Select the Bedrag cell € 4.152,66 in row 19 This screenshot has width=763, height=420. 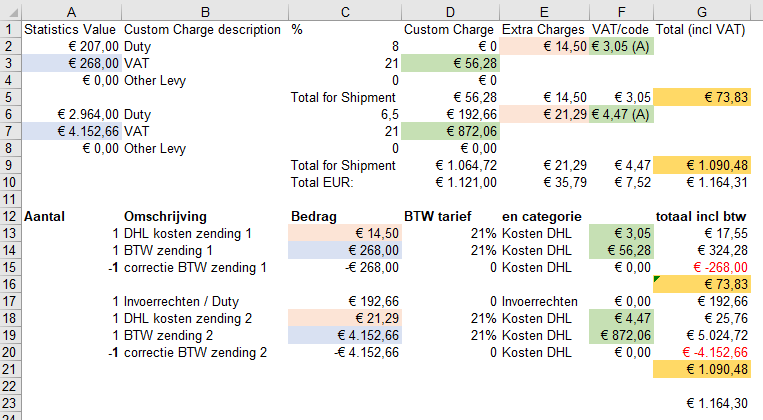coord(345,335)
